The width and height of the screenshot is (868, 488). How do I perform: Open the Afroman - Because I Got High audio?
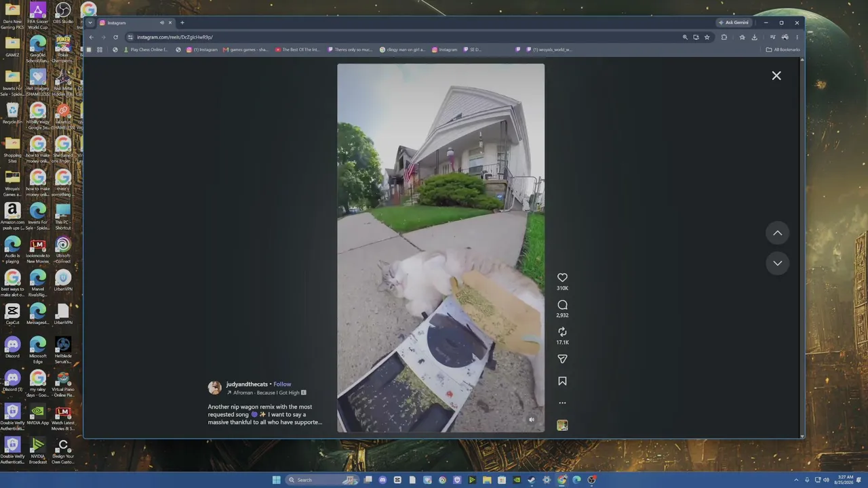(x=266, y=392)
